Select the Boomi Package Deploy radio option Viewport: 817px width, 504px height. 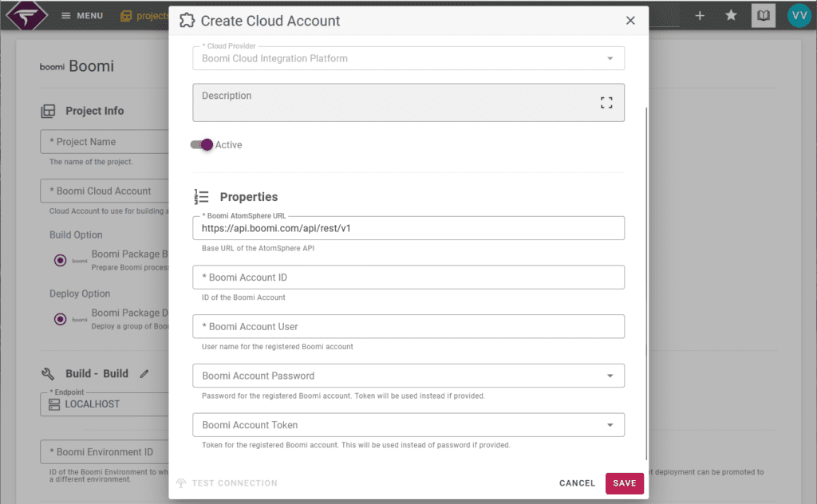pos(60,319)
